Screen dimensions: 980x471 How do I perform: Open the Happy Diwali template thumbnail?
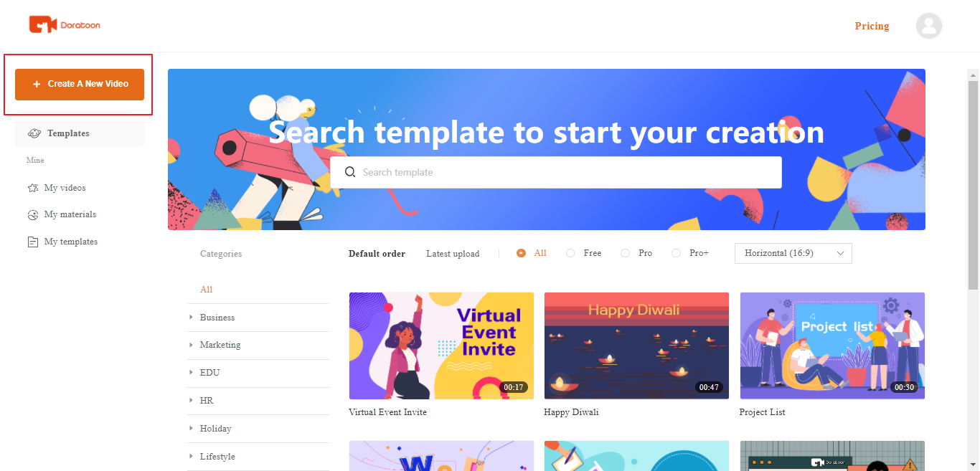point(636,346)
